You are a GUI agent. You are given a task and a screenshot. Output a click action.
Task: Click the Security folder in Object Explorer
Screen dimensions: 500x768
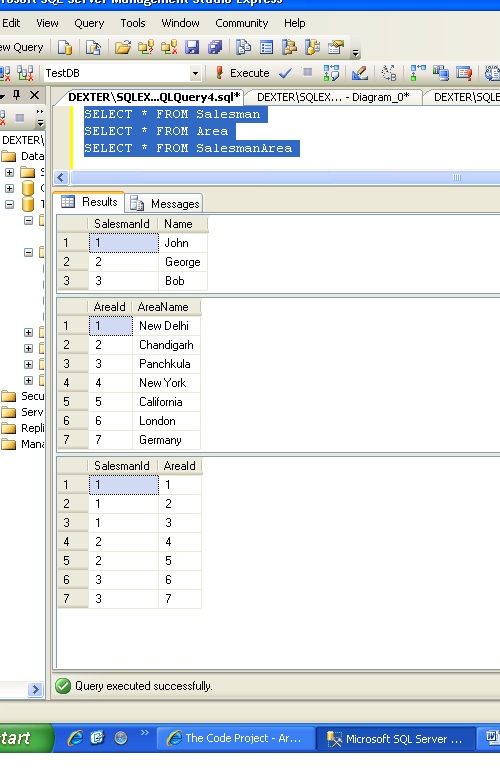[x=23, y=396]
